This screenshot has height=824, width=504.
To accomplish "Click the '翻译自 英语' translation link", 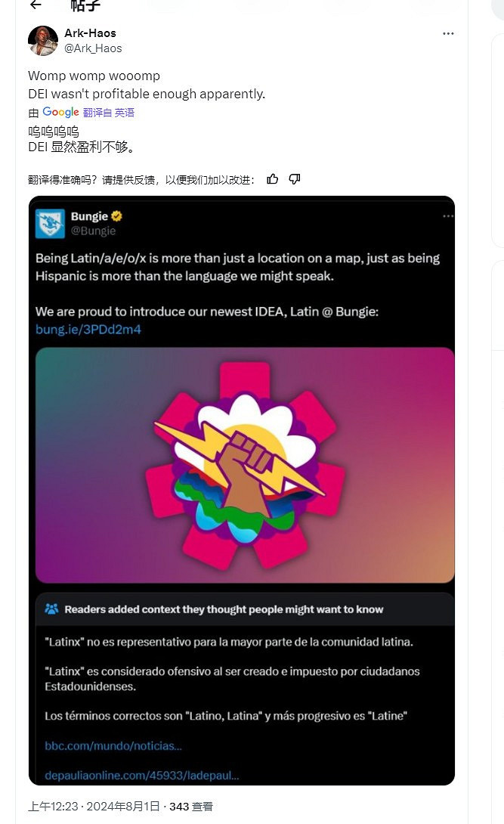I will 109,113.
